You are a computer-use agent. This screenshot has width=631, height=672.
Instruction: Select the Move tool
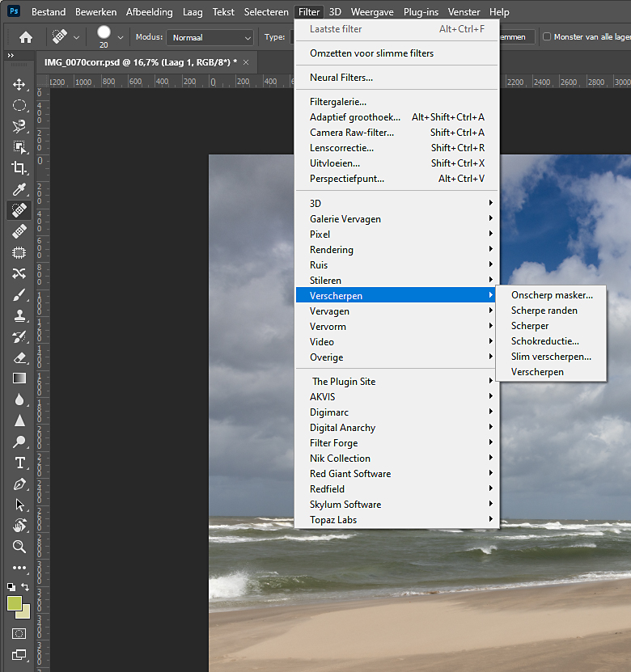[x=19, y=85]
